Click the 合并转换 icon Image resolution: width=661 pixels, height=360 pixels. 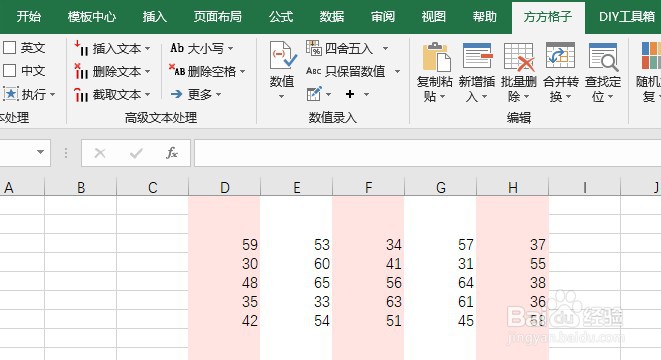560,56
